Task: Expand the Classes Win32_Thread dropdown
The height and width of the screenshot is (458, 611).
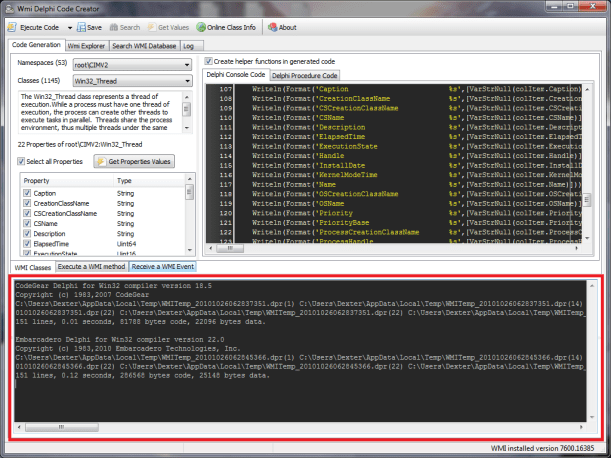Action: tap(186, 80)
